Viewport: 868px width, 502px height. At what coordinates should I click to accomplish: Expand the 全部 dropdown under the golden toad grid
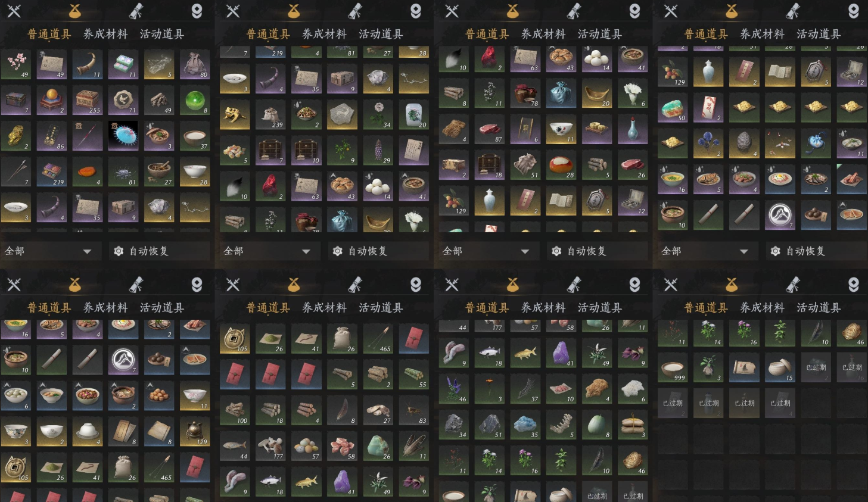(267, 251)
